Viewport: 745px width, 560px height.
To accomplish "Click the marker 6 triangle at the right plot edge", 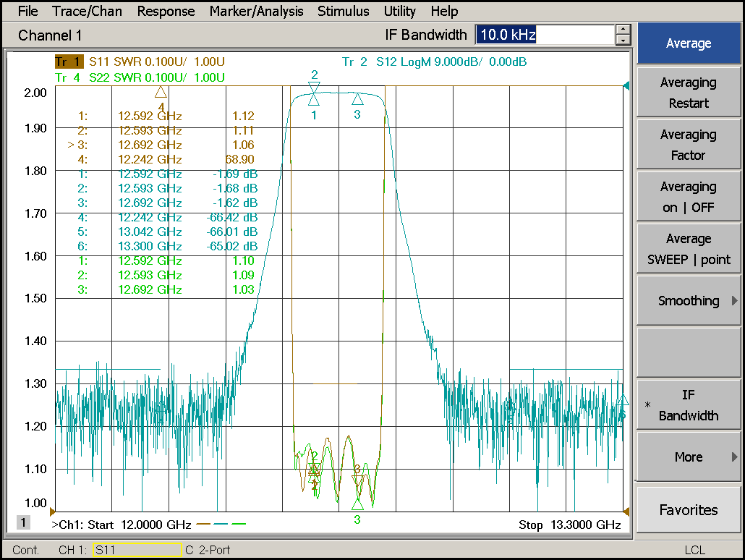I will point(622,400).
